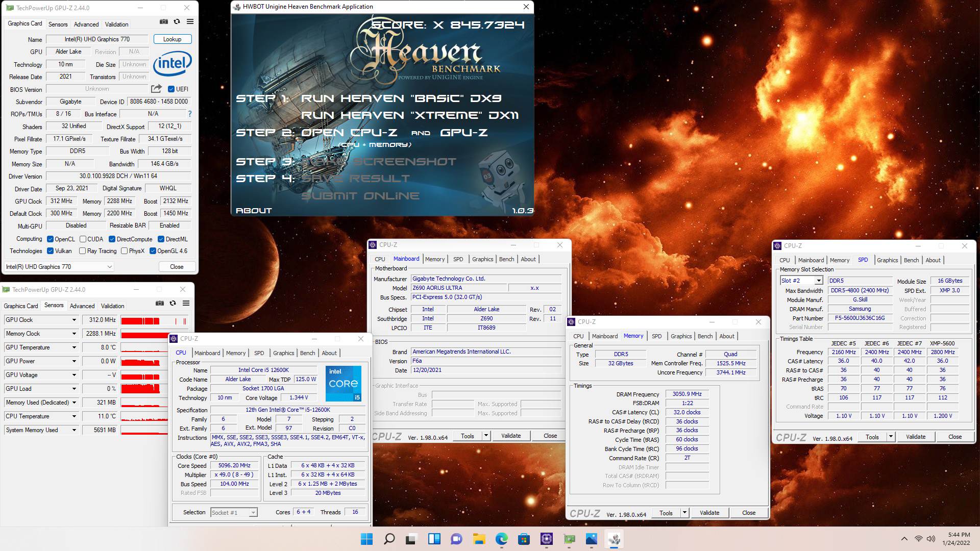The height and width of the screenshot is (551, 980).
Task: Open the Graphics Card tab in GPU-Z Sensors window
Action: click(x=21, y=306)
